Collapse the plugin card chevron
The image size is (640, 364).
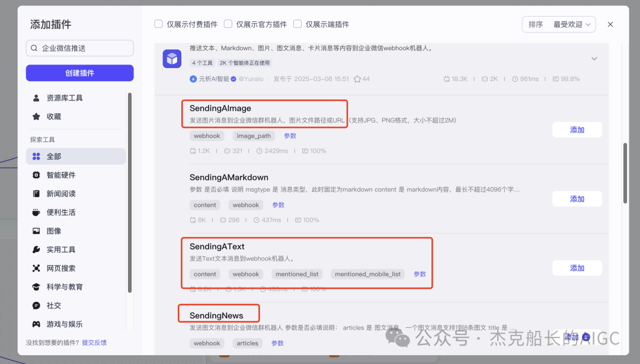[594, 59]
